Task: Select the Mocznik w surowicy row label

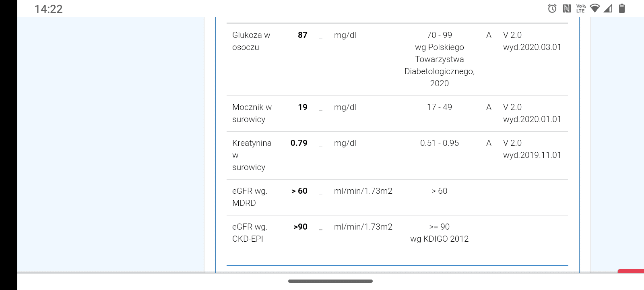Action: (252, 113)
